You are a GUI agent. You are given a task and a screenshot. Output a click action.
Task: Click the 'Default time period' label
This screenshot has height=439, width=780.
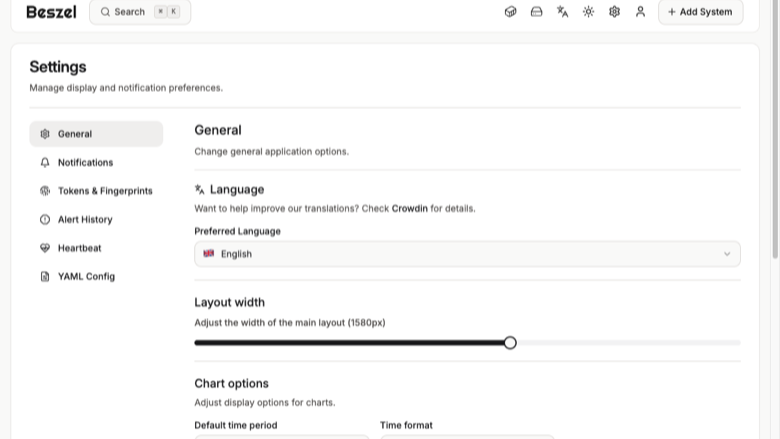point(236,425)
